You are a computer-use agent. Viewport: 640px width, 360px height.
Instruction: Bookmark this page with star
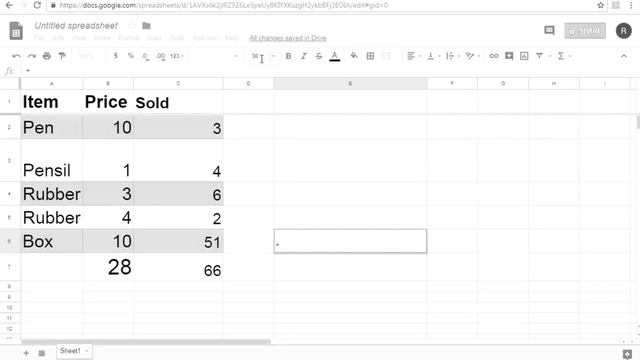pyautogui.click(x=600, y=5)
